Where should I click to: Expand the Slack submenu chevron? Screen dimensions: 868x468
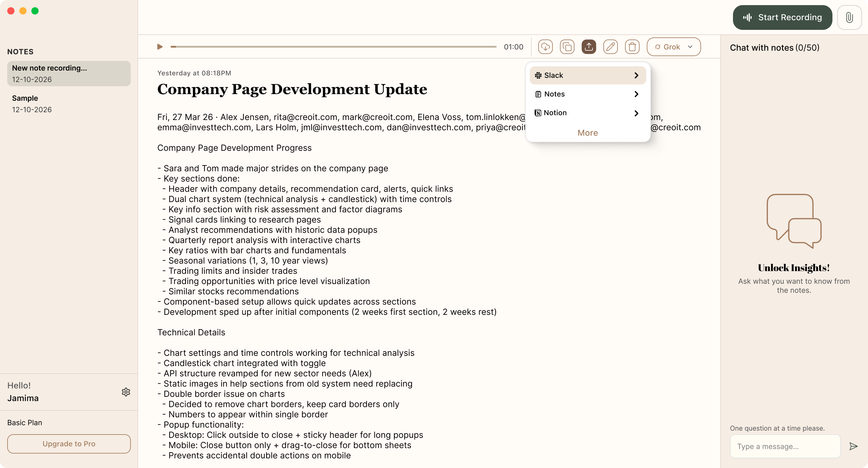click(636, 75)
